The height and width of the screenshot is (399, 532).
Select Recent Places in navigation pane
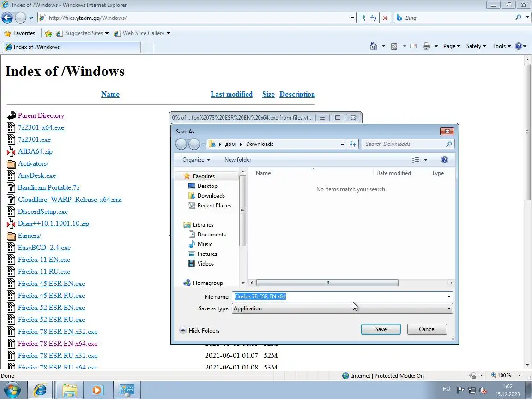(x=214, y=205)
